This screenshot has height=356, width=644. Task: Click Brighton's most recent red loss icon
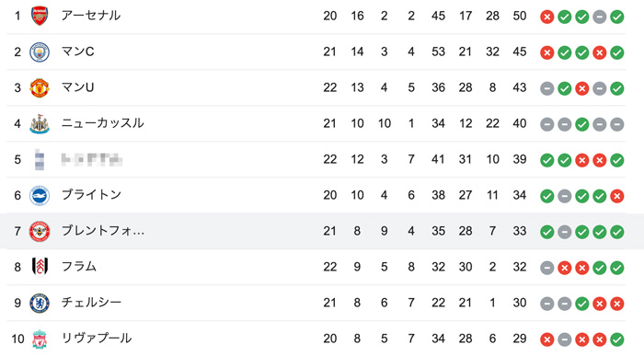click(x=617, y=196)
